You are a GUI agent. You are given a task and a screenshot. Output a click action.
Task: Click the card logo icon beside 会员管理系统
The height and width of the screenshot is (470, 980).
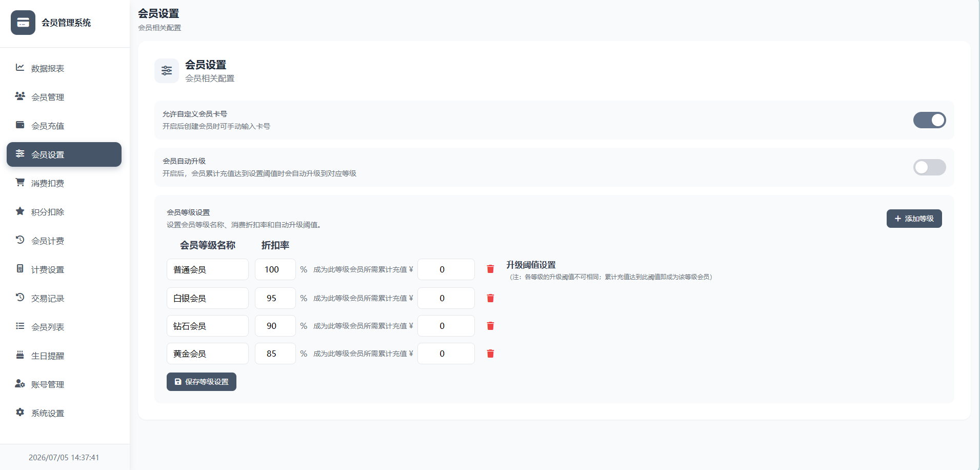click(x=23, y=23)
